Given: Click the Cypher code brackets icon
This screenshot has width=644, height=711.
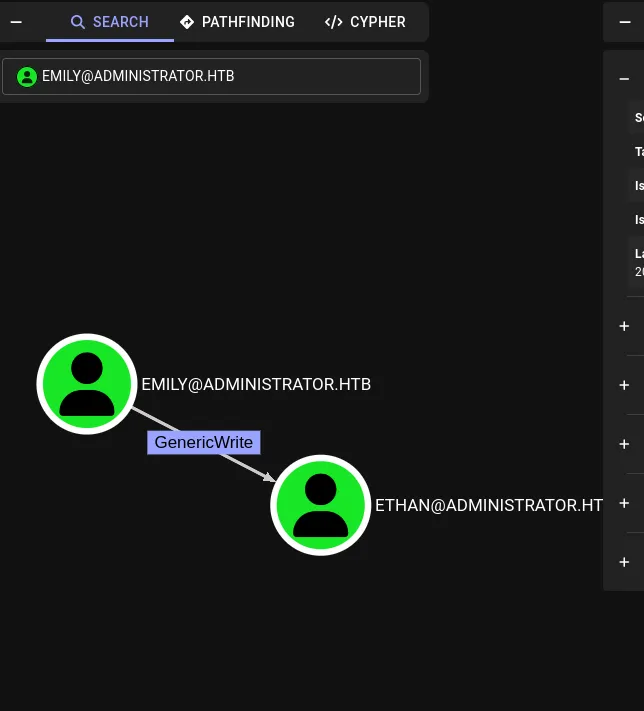Looking at the screenshot, I should point(334,22).
